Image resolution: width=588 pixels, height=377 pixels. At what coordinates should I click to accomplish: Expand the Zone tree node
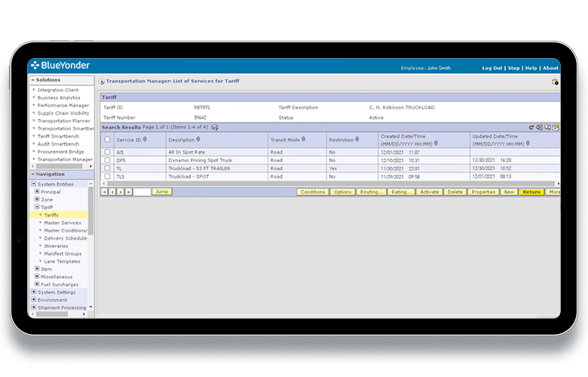(x=37, y=199)
